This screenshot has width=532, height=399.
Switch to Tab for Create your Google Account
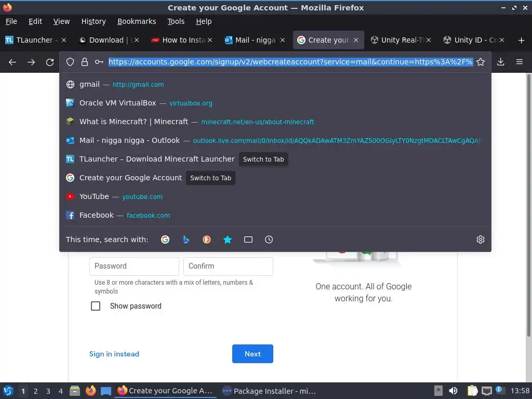pyautogui.click(x=211, y=178)
